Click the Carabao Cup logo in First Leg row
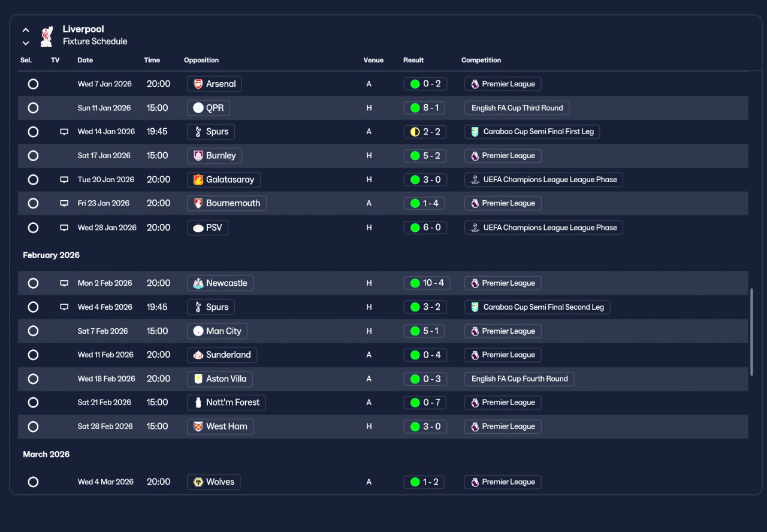This screenshot has width=767, height=532. coord(475,132)
